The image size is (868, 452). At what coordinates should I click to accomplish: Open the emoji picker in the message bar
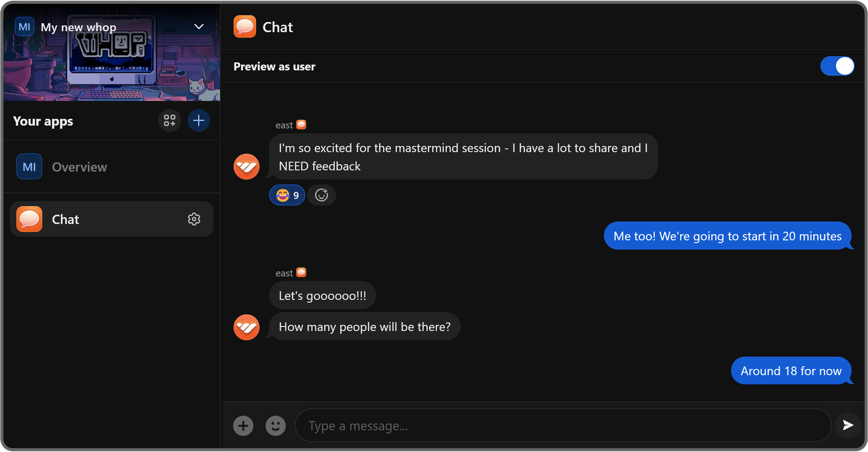[275, 426]
